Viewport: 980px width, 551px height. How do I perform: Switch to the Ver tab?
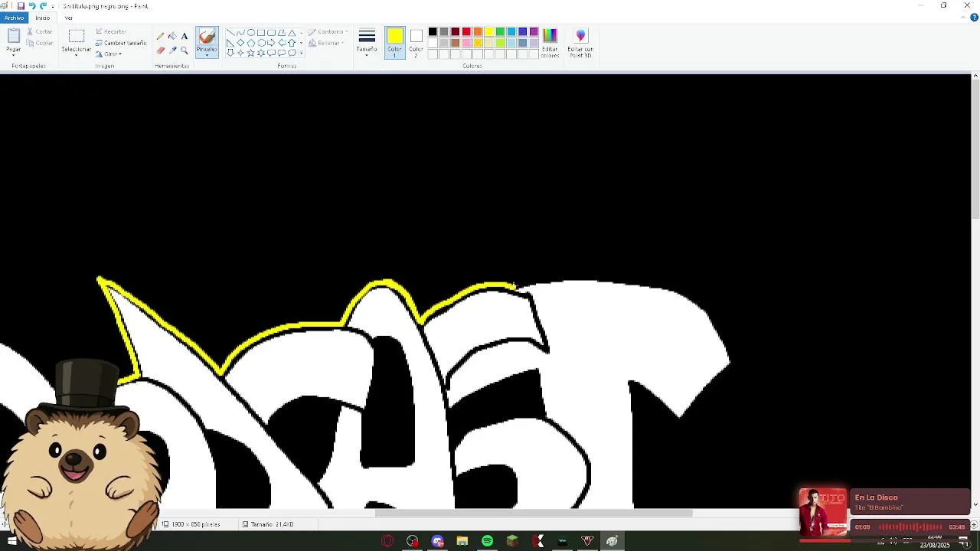69,18
